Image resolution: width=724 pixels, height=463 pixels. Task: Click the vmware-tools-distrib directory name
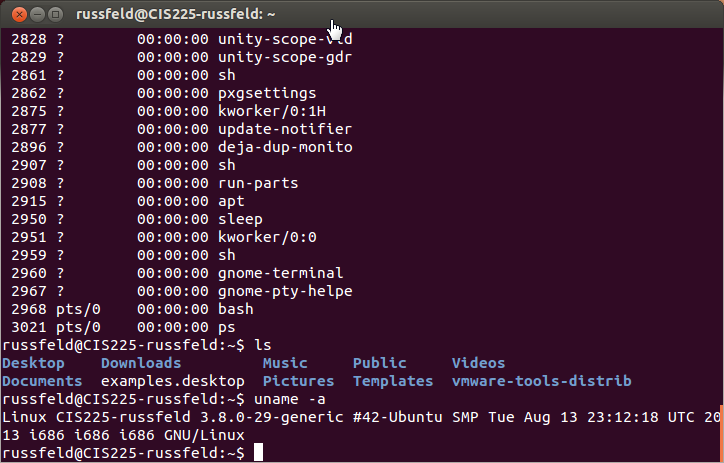(x=541, y=381)
